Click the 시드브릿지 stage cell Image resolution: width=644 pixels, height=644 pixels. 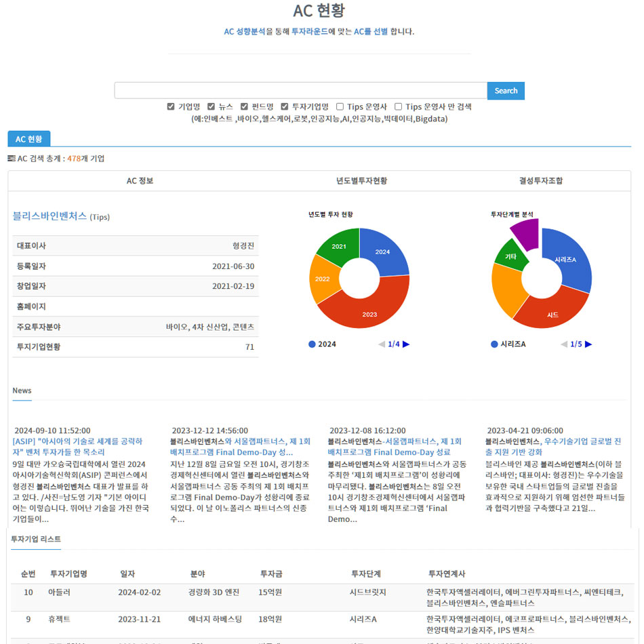pyautogui.click(x=368, y=592)
